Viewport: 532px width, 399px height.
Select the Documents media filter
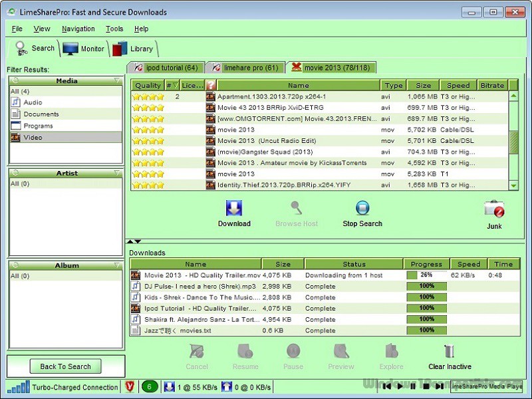coord(66,114)
